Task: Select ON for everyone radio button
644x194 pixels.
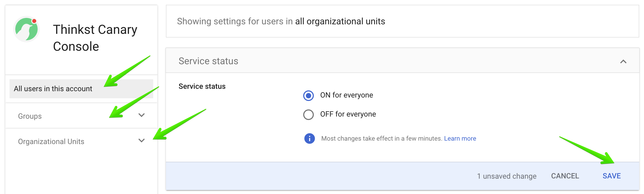Action: [x=309, y=95]
